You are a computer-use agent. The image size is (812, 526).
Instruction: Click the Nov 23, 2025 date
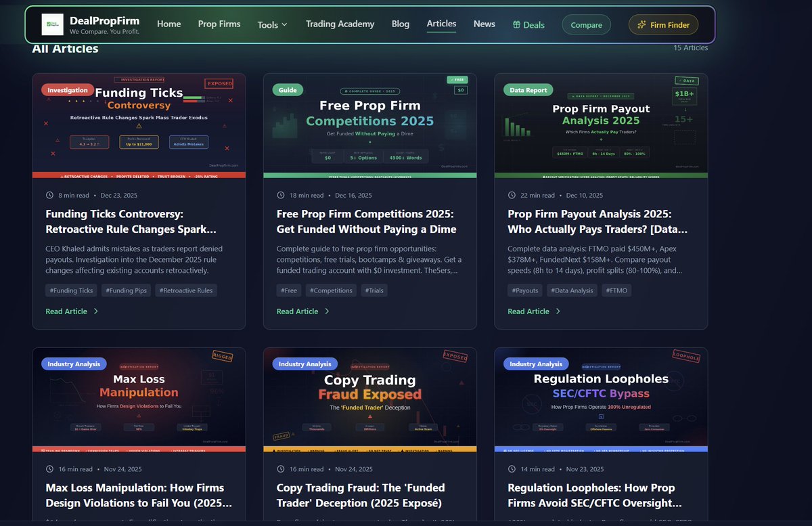point(585,468)
